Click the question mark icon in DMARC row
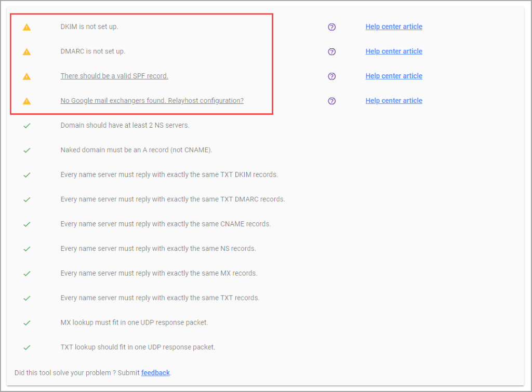This screenshot has height=392, width=532. tap(332, 51)
